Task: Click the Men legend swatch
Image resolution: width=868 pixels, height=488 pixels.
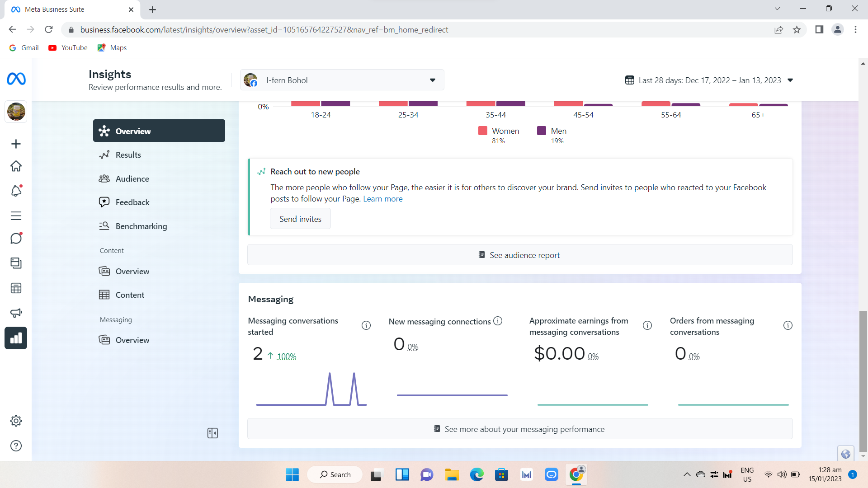Action: coord(542,131)
